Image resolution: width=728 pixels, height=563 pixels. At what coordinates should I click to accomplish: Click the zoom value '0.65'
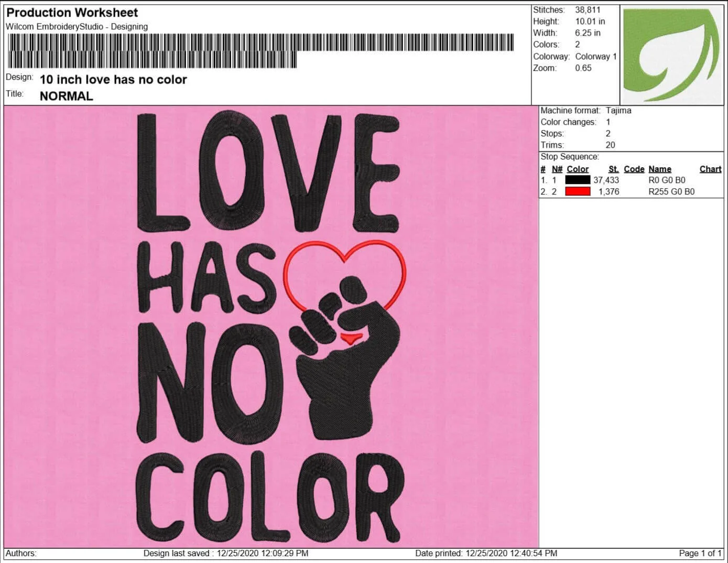(x=583, y=68)
